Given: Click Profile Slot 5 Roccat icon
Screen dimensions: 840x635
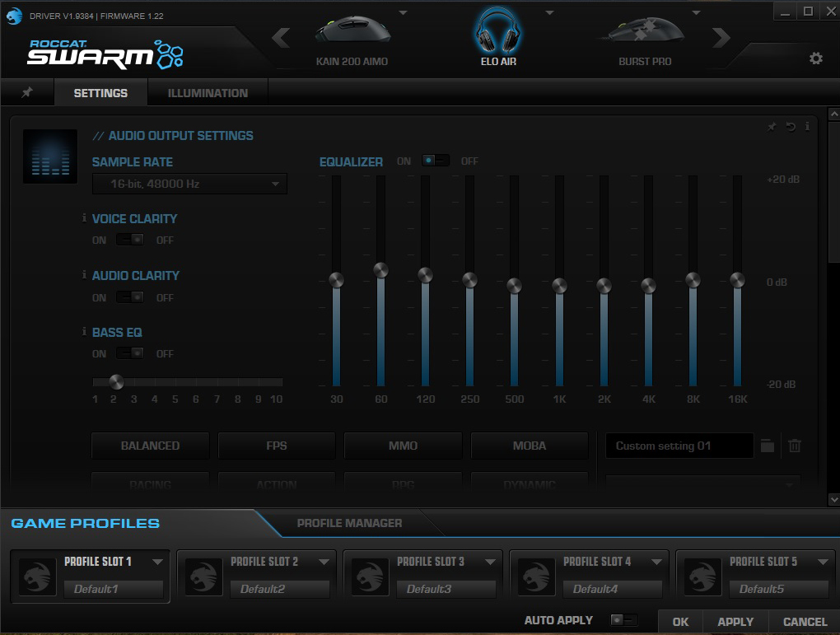Looking at the screenshot, I should pyautogui.click(x=702, y=577).
